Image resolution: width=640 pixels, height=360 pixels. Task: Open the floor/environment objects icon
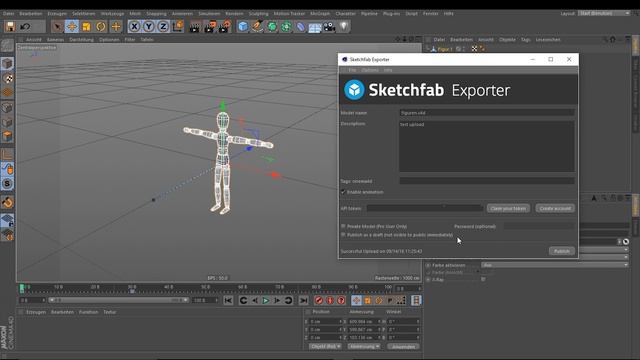315,27
